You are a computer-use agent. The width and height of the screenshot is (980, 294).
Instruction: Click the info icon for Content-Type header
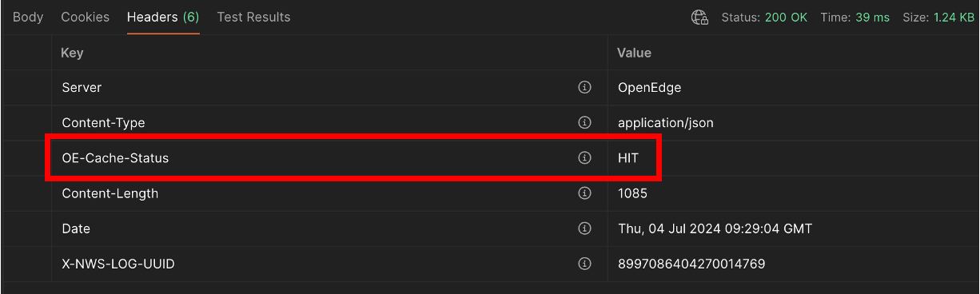coord(584,123)
